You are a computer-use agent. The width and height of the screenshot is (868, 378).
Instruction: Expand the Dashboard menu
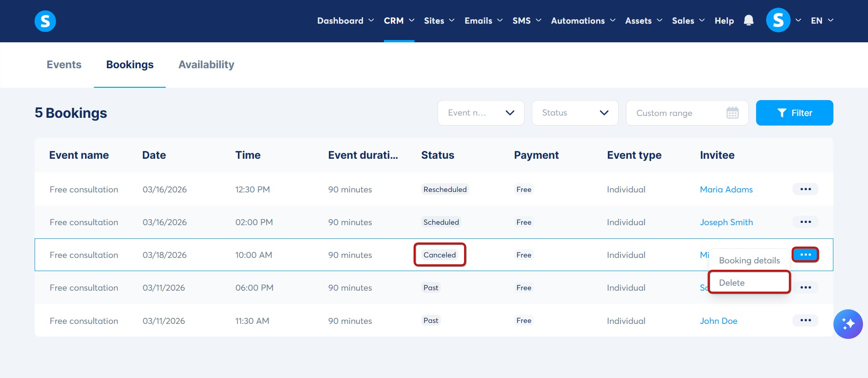[x=345, y=20]
